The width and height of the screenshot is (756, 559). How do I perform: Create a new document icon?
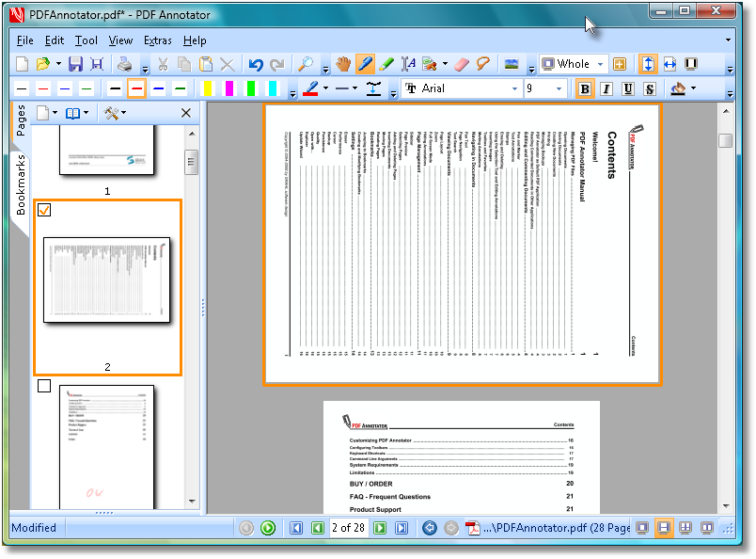click(23, 64)
